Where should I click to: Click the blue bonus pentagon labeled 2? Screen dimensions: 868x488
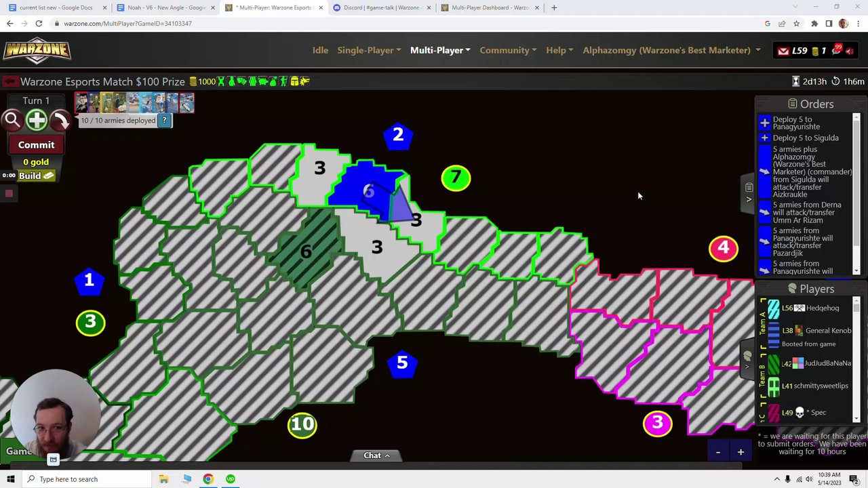[398, 136]
